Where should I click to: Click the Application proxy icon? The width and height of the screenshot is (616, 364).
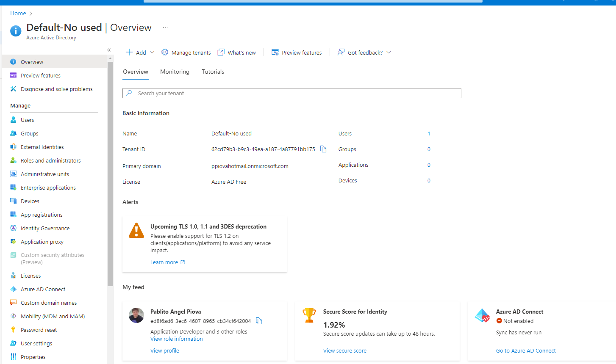coord(13,242)
